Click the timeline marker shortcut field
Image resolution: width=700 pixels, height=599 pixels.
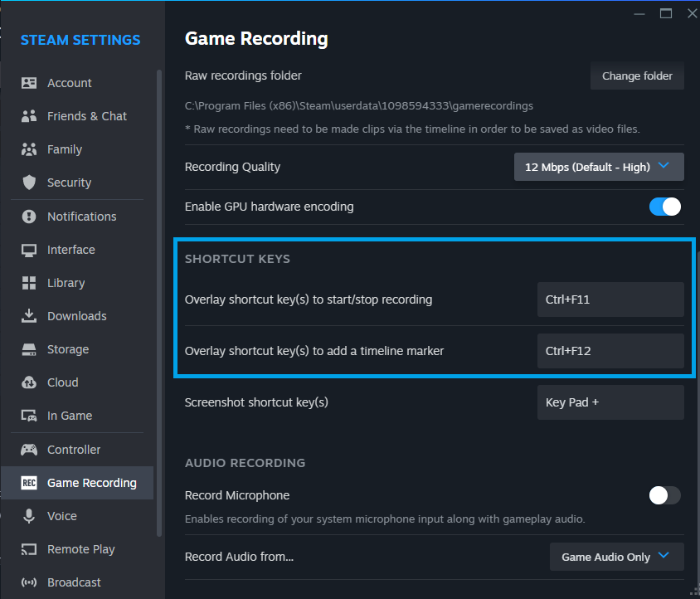coord(610,351)
